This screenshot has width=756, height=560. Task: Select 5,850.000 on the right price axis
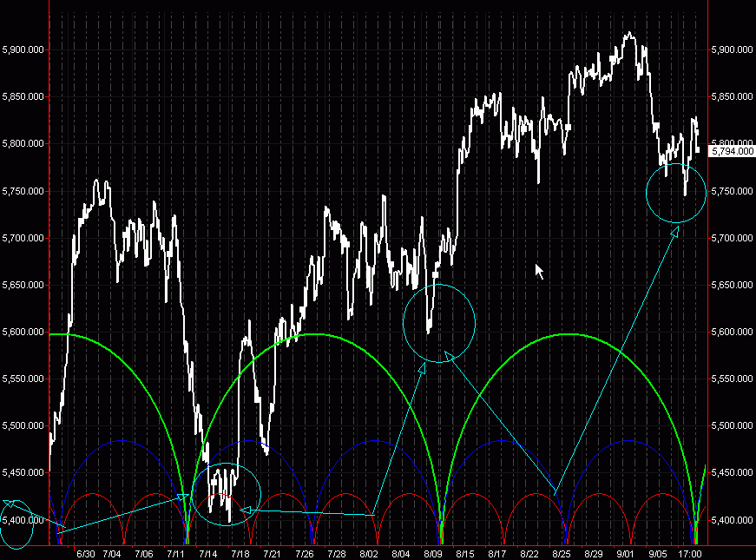pyautogui.click(x=732, y=96)
